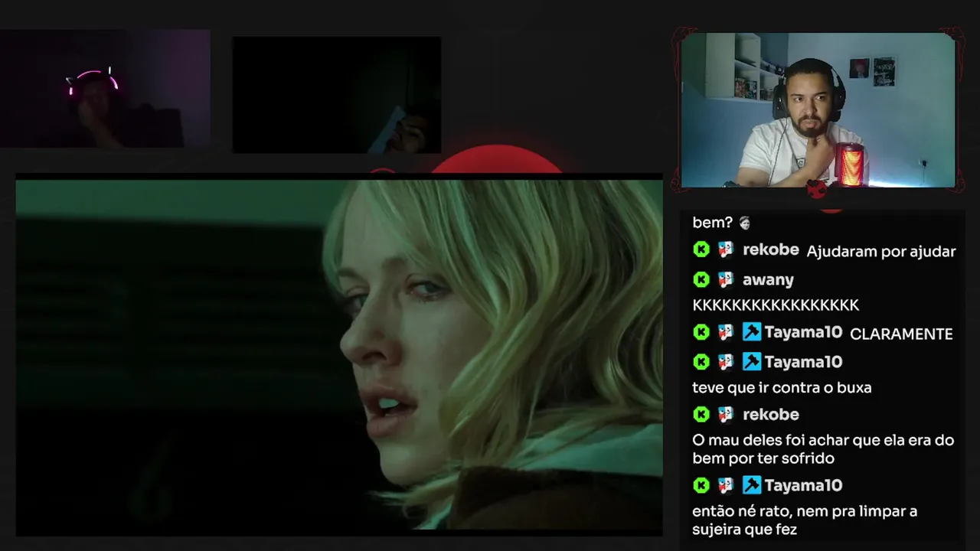This screenshot has height=551, width=980.
Task: Click the dark middle webcam feed
Action: pyautogui.click(x=337, y=95)
